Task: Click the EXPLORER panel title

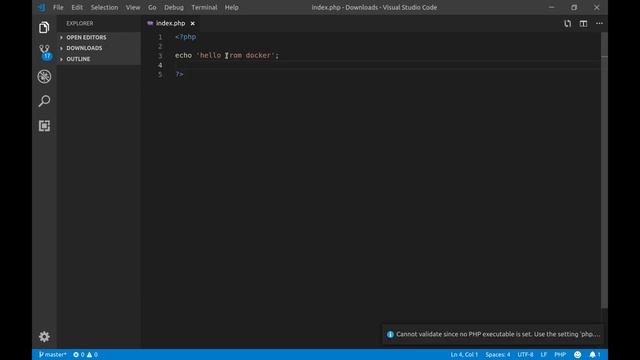Action: click(80, 23)
